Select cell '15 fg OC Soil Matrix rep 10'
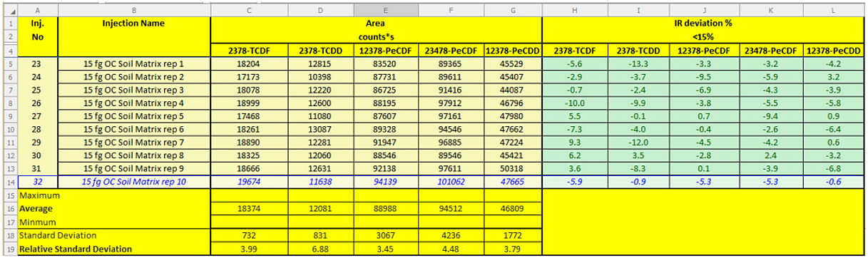This screenshot has width=868, height=258. (133, 182)
